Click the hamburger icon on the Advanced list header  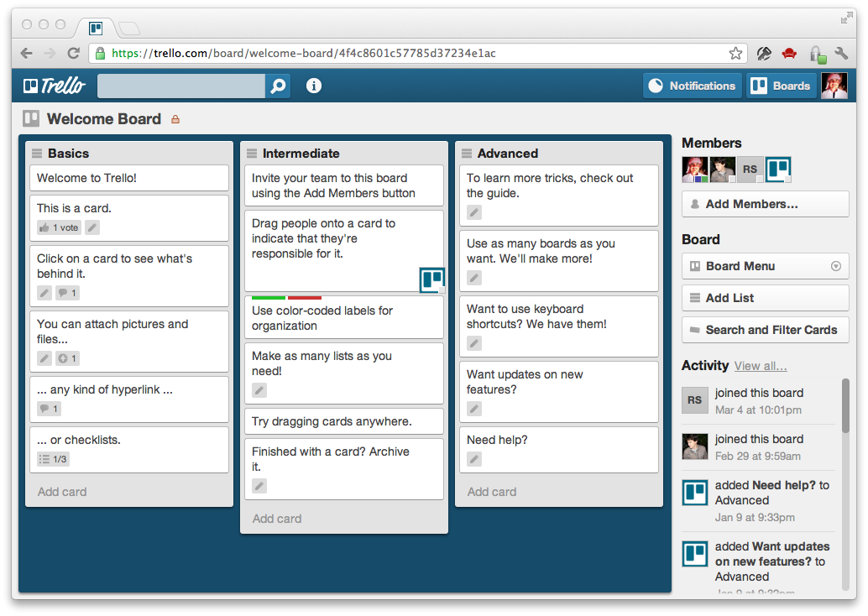pyautogui.click(x=465, y=154)
